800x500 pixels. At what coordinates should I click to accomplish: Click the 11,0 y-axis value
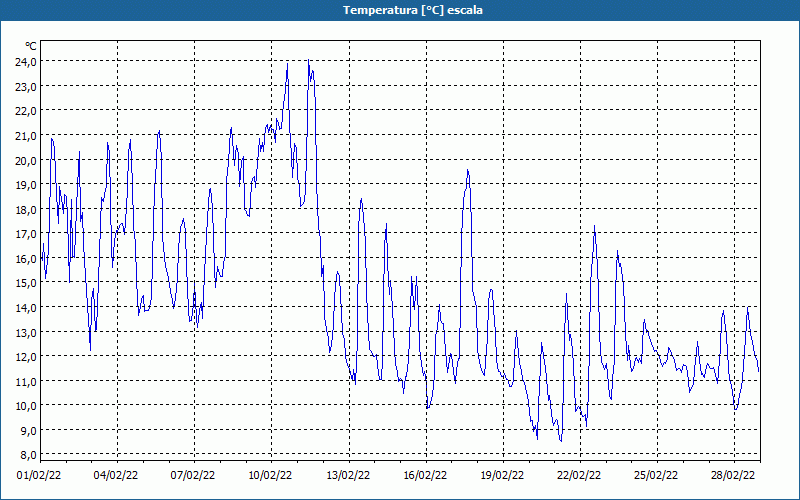(x=27, y=381)
